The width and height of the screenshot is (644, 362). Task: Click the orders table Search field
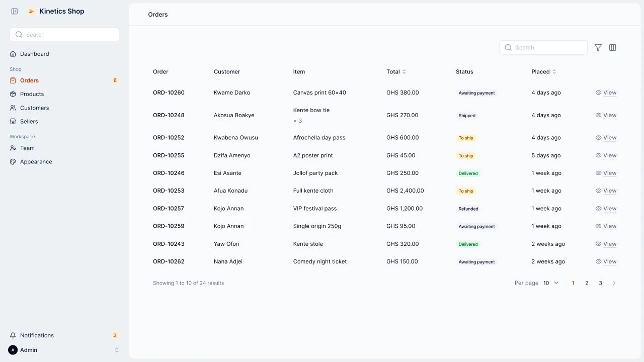click(x=543, y=47)
